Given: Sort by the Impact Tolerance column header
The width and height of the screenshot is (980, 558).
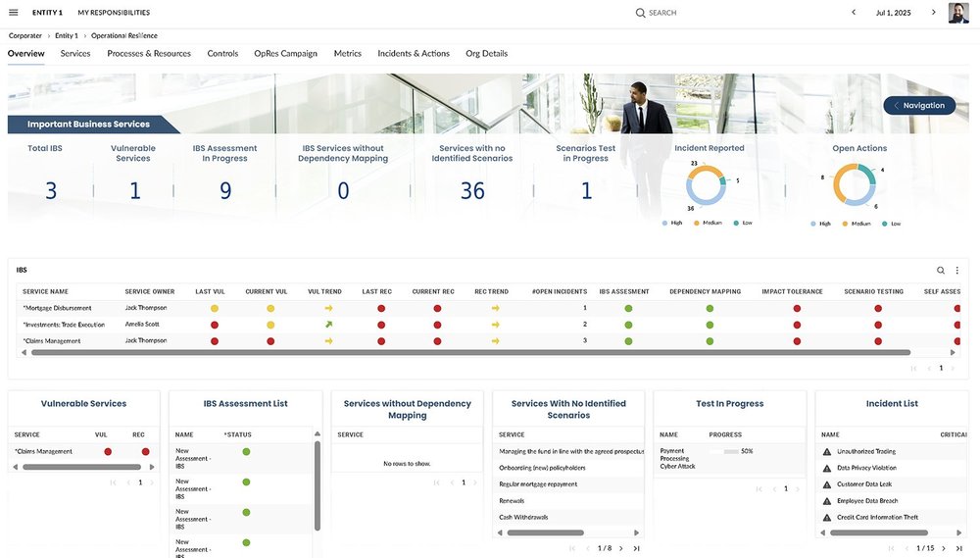Looking at the screenshot, I should (x=792, y=291).
